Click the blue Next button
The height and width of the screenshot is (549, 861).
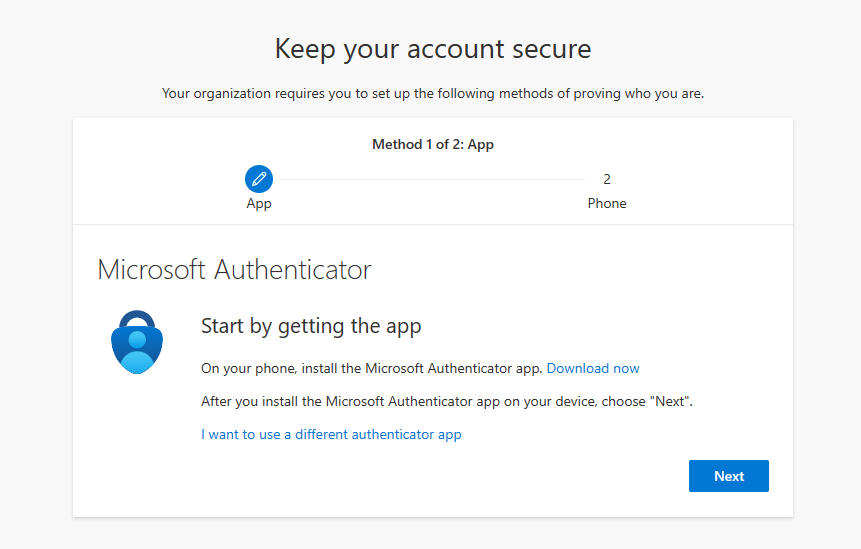(729, 476)
